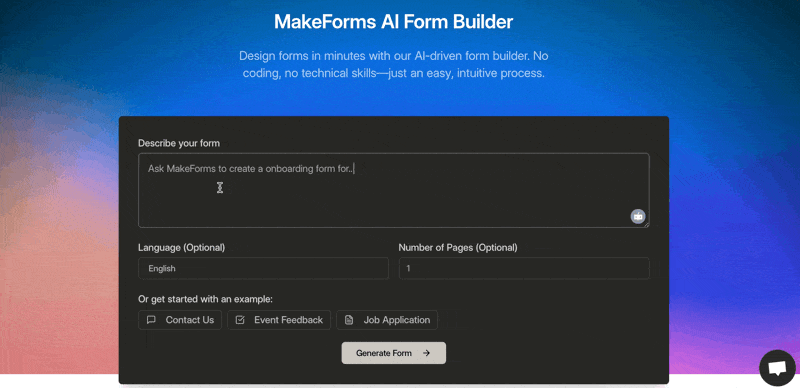The width and height of the screenshot is (800, 388).
Task: Open the chat support bubble icon
Action: tap(777, 368)
